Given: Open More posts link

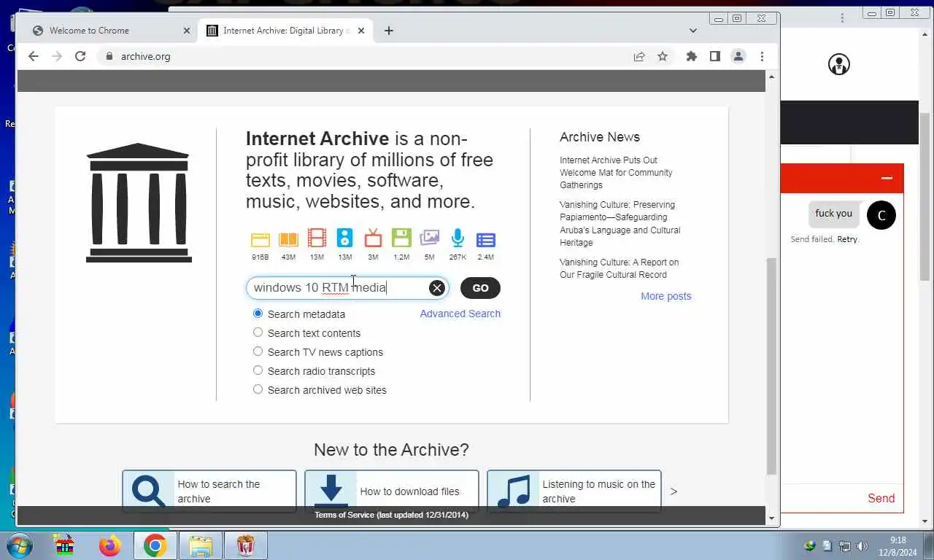Looking at the screenshot, I should tap(666, 296).
